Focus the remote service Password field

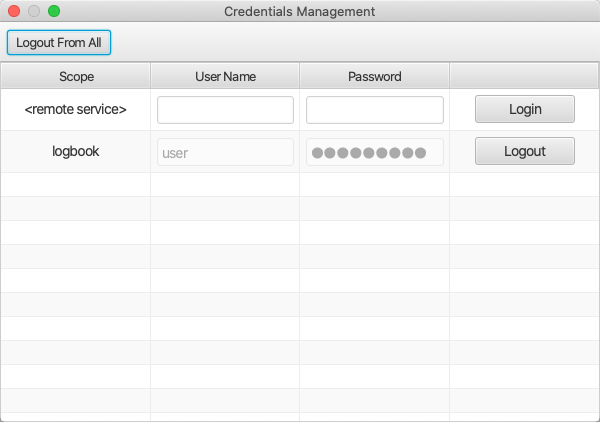point(374,110)
